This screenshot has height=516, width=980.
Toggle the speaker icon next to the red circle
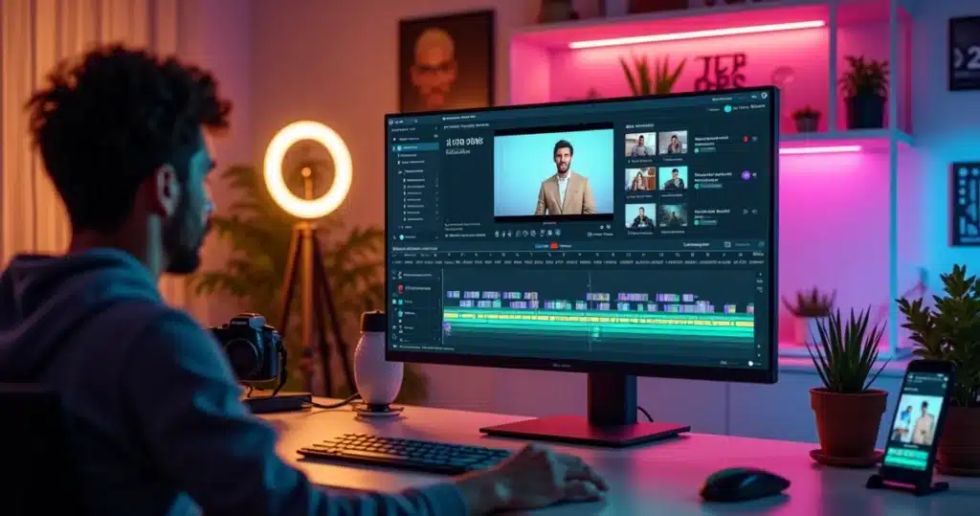[755, 139]
